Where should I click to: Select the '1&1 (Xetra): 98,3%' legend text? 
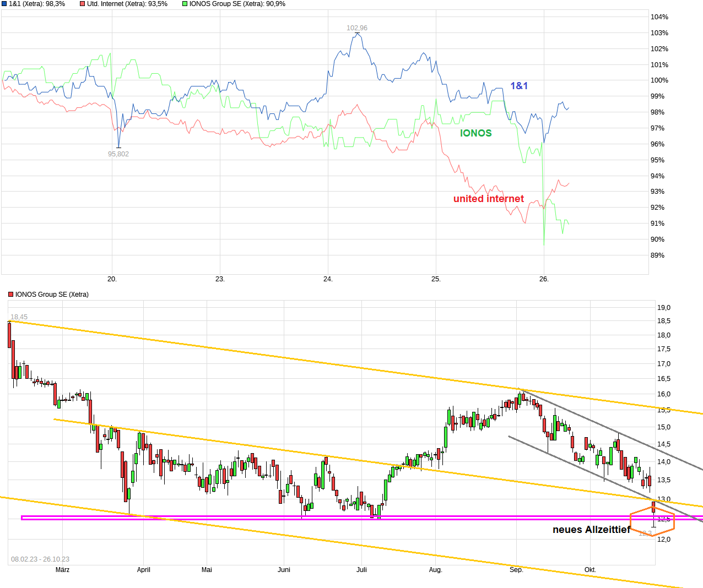[37, 4]
